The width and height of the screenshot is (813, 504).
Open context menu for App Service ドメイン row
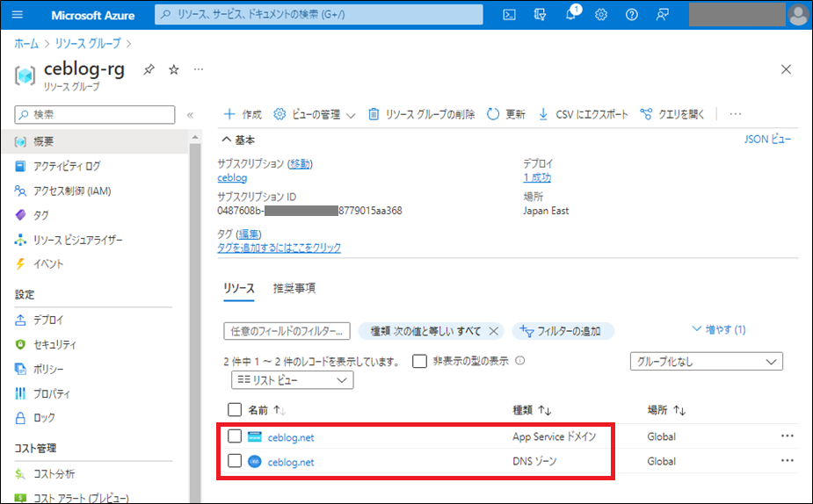(788, 436)
